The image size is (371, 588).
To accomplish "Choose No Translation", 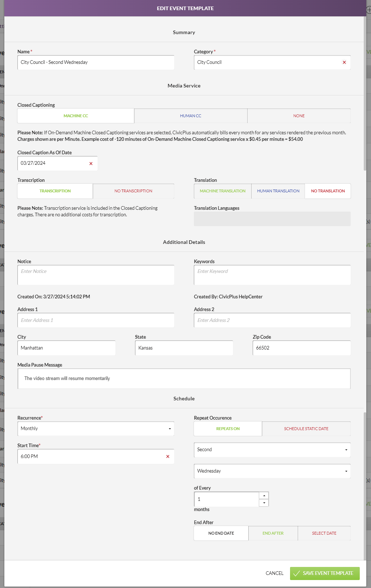I will (328, 191).
